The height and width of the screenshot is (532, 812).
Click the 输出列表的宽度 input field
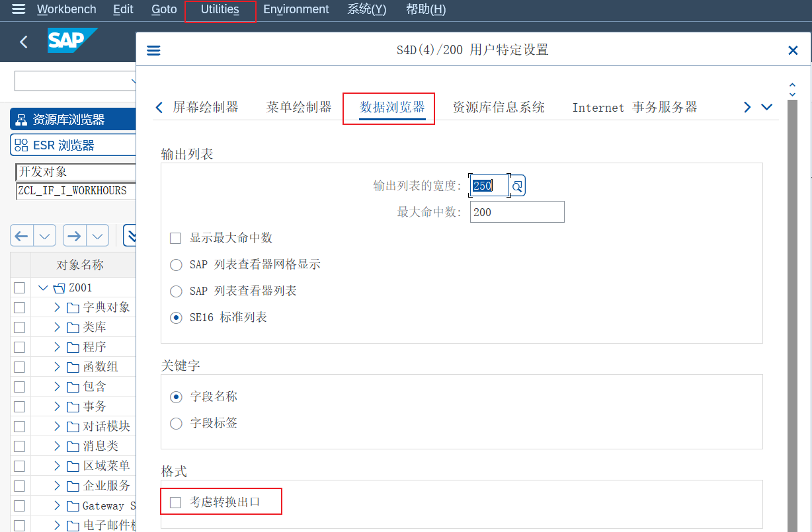(x=489, y=186)
